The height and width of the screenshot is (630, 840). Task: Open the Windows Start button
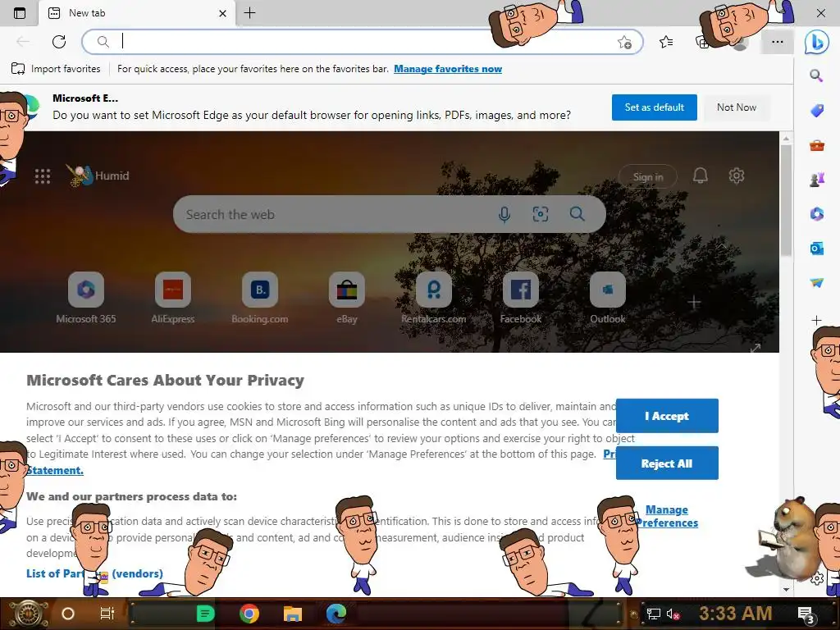[x=27, y=614]
